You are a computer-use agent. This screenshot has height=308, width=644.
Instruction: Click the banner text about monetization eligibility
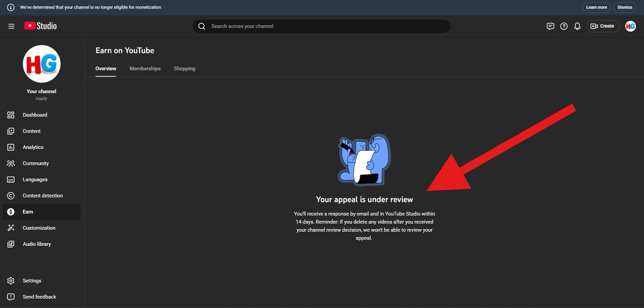pos(90,8)
